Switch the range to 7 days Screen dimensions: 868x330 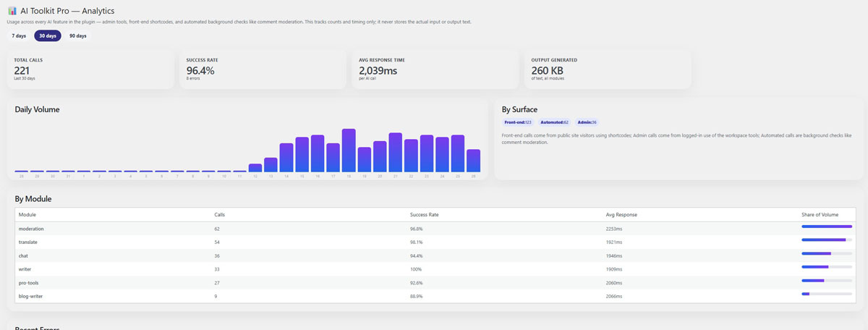tap(19, 35)
